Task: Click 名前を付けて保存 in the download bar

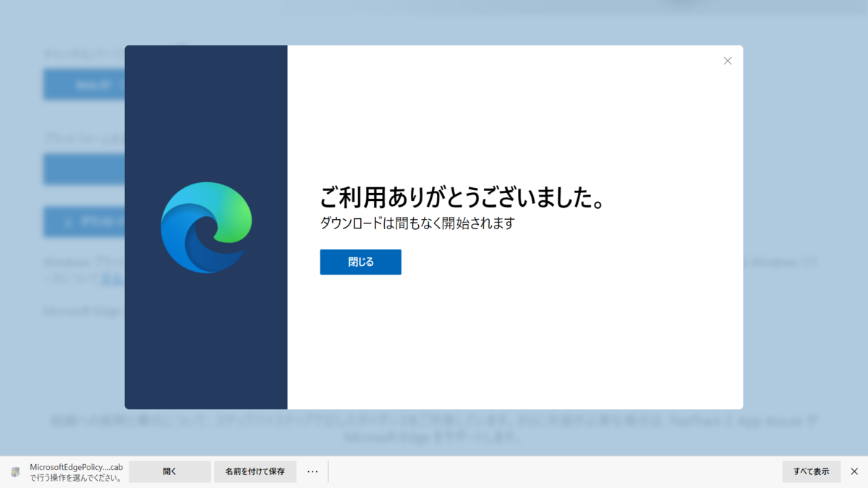Action: click(x=255, y=471)
